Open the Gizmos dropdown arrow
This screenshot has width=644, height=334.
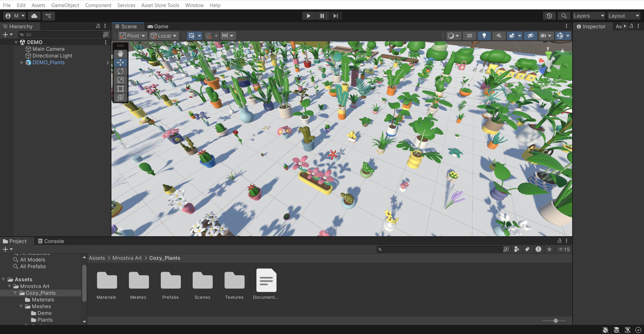pyautogui.click(x=568, y=36)
